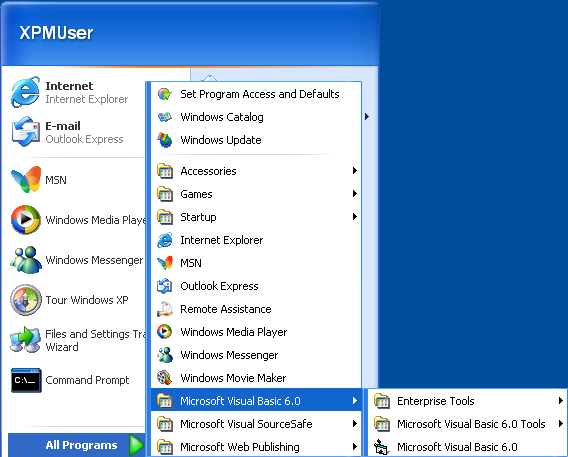
Task: Click the Tour Windows XP icon
Action: click(x=25, y=299)
